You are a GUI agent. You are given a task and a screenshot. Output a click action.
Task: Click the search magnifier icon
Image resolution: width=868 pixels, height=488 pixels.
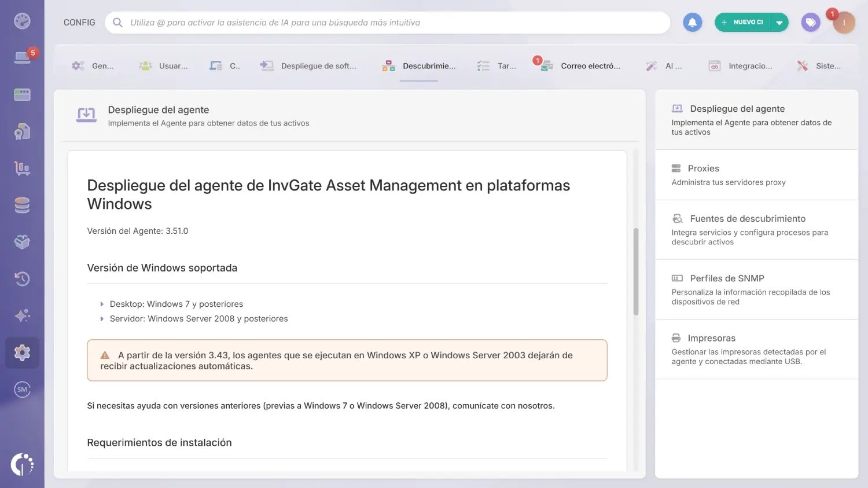[x=117, y=23]
